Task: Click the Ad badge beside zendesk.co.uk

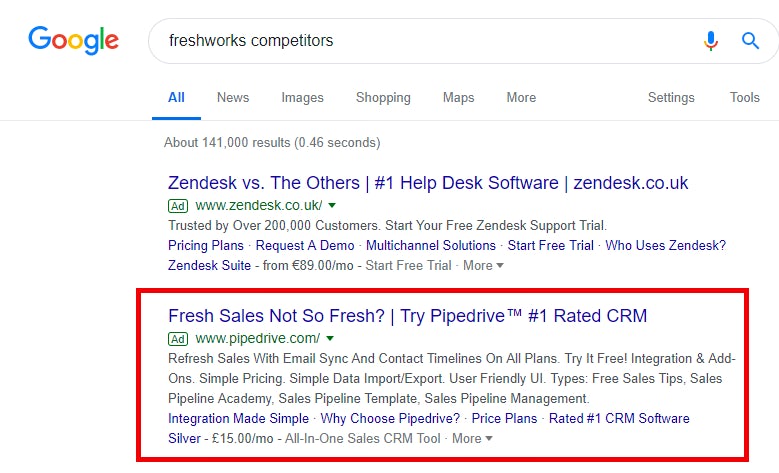Action: [x=178, y=206]
